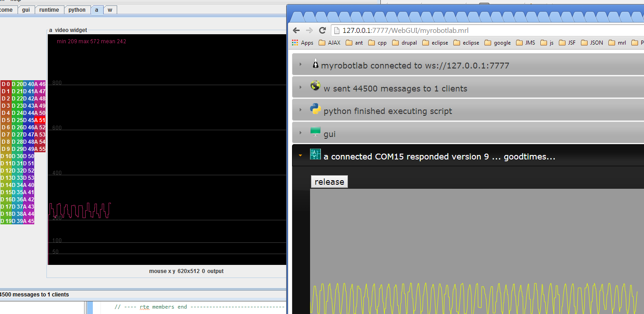Toggle analog pin A 40 trace
Image resolution: width=644 pixels, height=314 pixels.
point(28,185)
